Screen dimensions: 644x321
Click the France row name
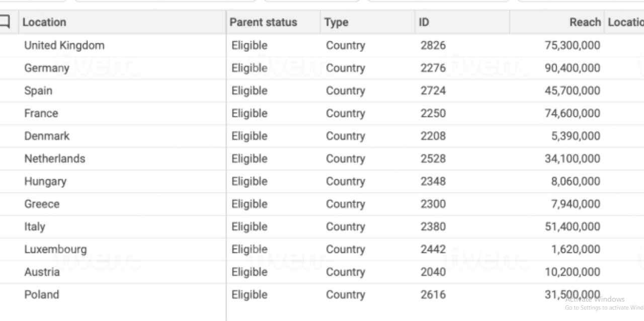pos(41,113)
